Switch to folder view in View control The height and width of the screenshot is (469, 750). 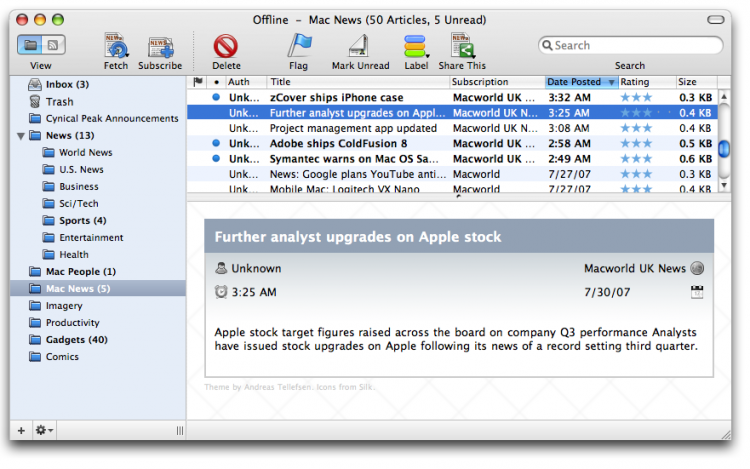[x=30, y=45]
